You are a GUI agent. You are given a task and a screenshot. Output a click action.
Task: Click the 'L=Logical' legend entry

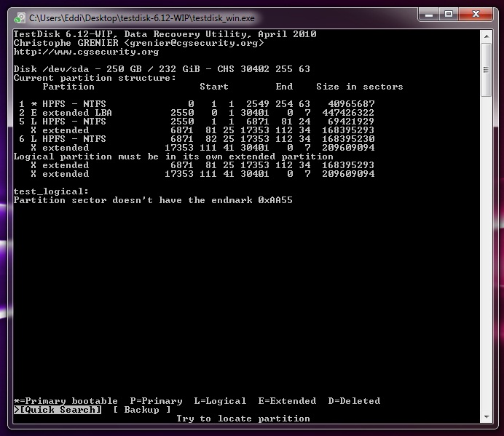pyautogui.click(x=220, y=401)
